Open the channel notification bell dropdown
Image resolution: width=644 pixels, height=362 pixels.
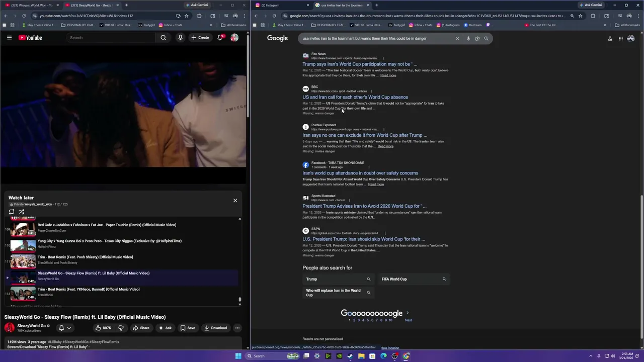65,328
